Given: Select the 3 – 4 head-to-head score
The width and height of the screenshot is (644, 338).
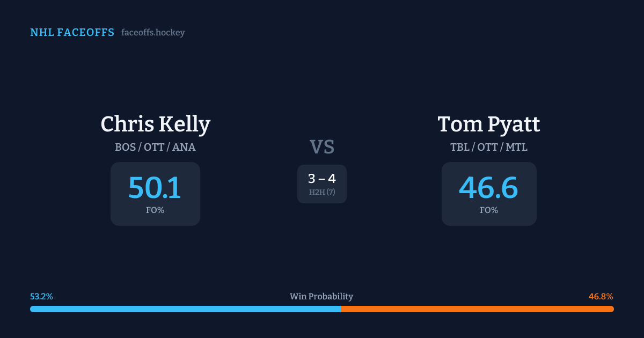Looking at the screenshot, I should tap(322, 179).
